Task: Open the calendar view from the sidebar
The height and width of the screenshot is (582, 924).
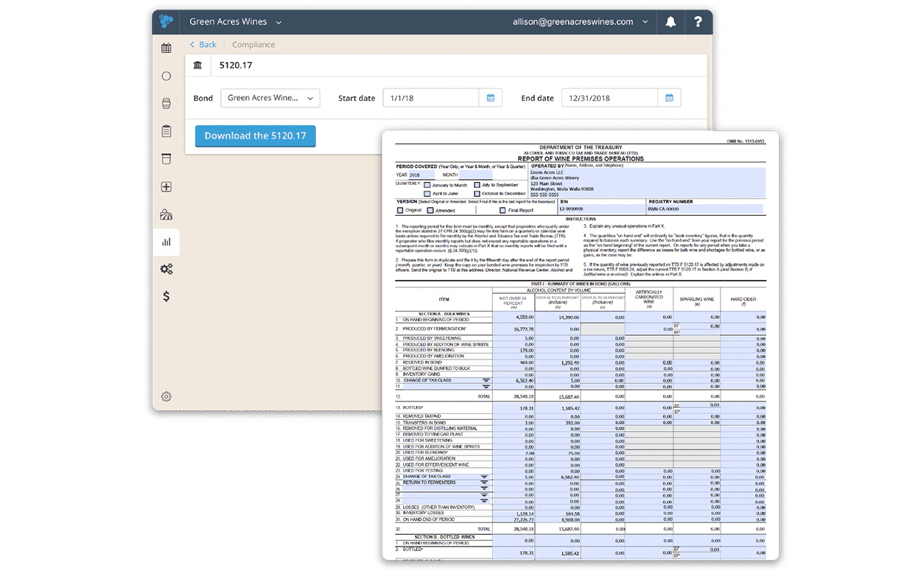Action: (x=167, y=49)
